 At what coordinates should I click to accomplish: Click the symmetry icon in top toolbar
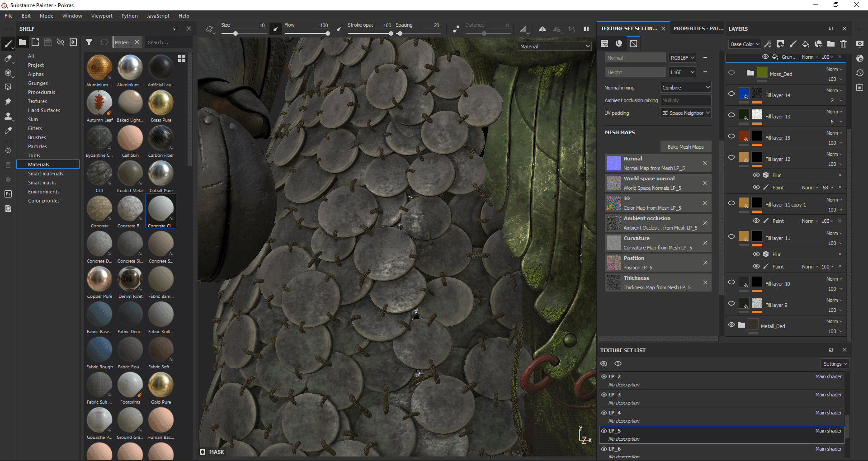point(542,29)
